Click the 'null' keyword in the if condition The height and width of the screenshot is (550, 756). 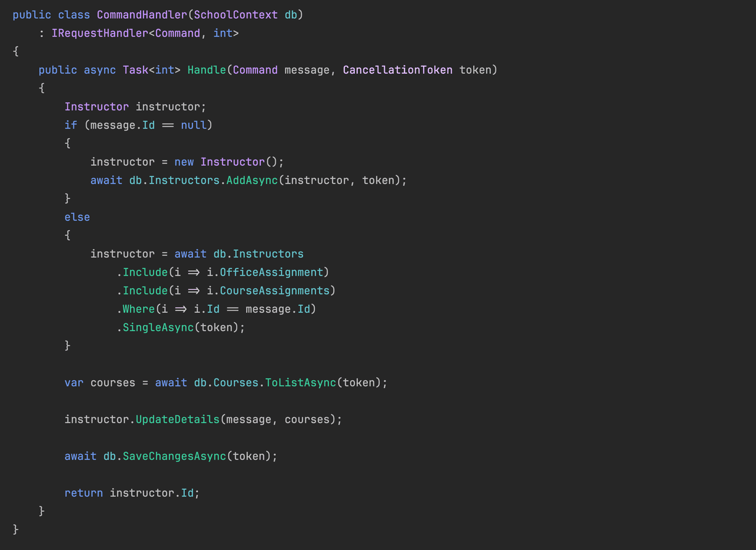(x=194, y=125)
